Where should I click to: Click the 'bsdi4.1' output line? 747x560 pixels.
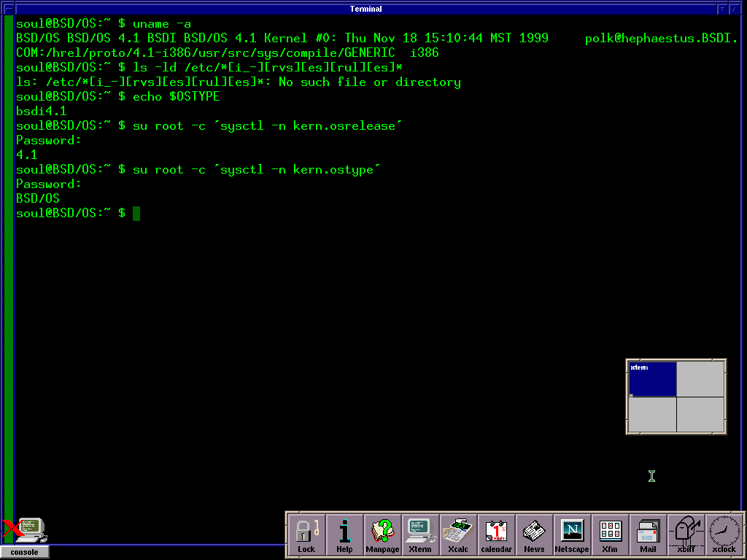(x=42, y=111)
